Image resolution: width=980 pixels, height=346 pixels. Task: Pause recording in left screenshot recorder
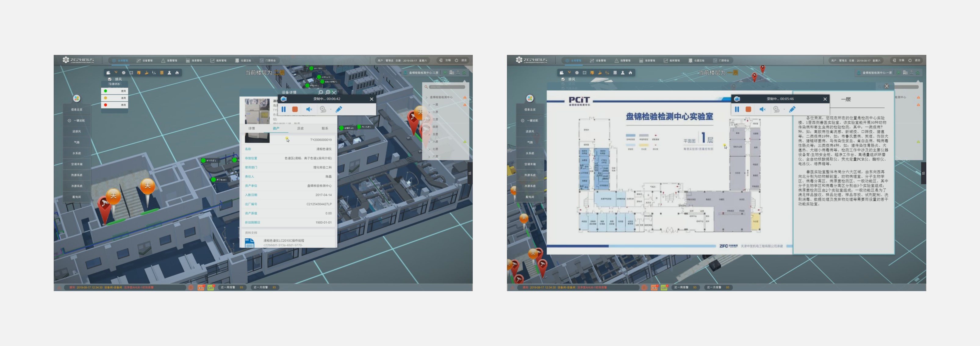coord(283,109)
